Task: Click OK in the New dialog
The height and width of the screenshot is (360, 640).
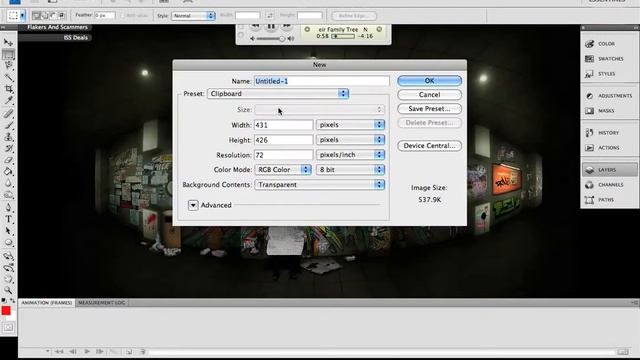Action: point(429,80)
